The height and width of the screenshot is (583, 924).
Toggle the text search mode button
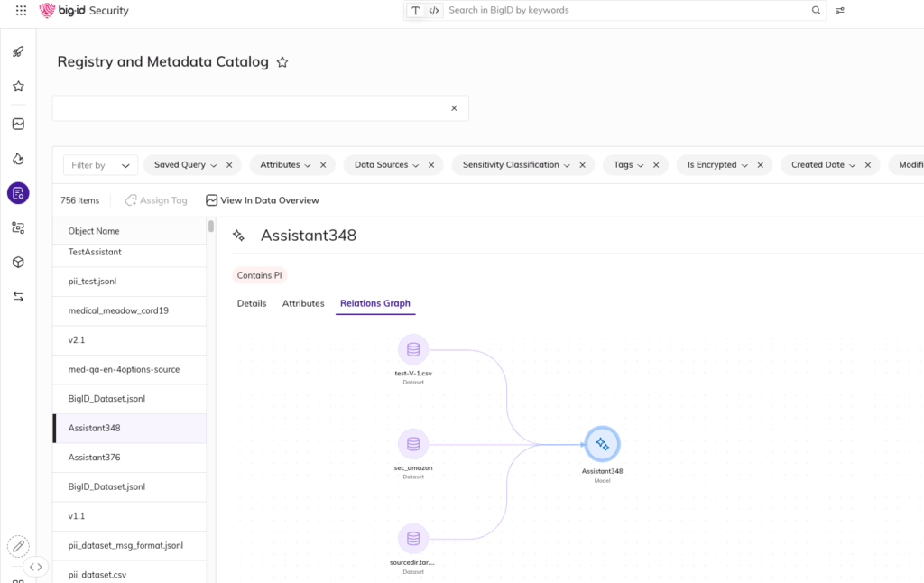click(x=415, y=11)
